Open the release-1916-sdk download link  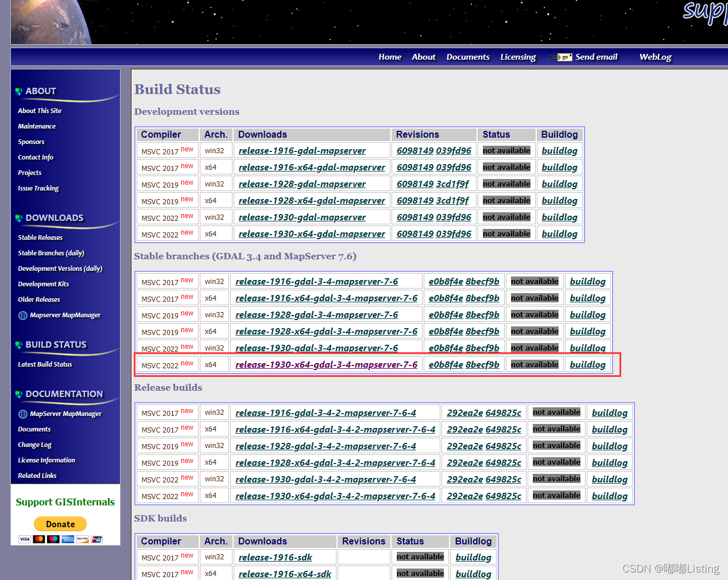(x=275, y=556)
